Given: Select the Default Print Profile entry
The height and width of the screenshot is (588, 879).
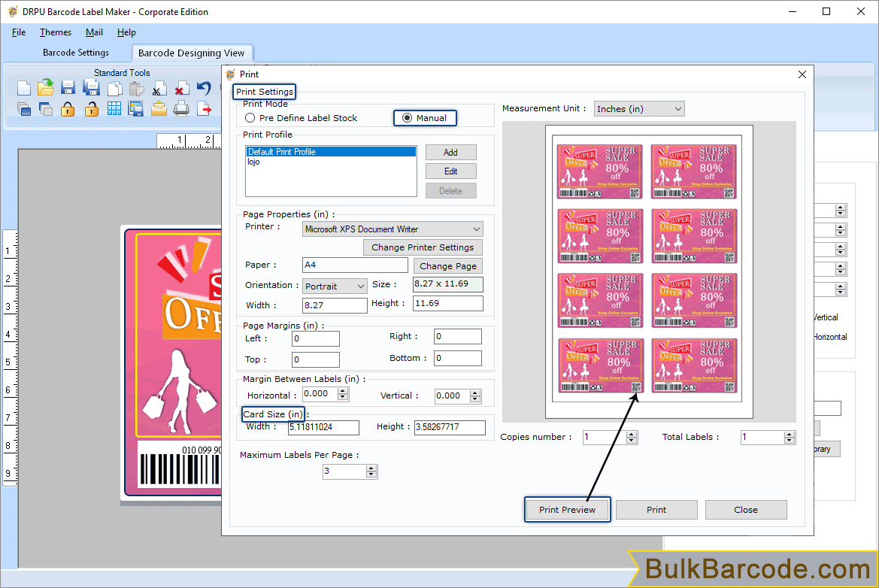Looking at the screenshot, I should pyautogui.click(x=331, y=152).
